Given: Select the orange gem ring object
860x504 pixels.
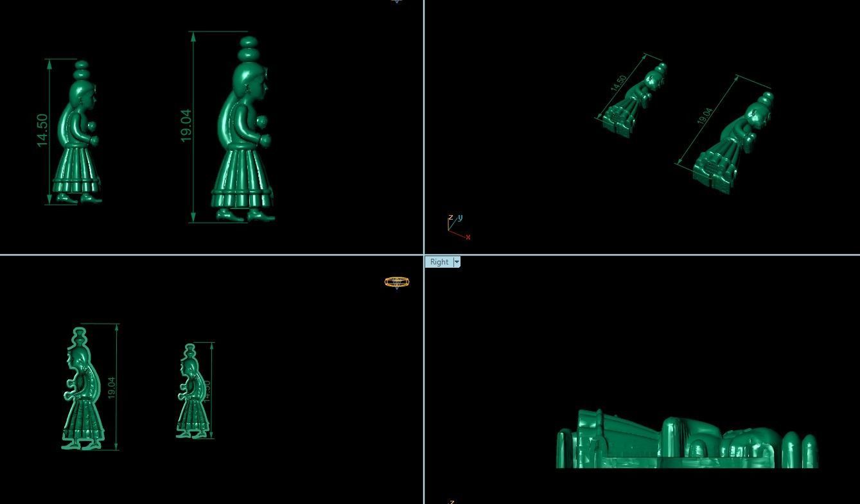Looking at the screenshot, I should (x=397, y=282).
